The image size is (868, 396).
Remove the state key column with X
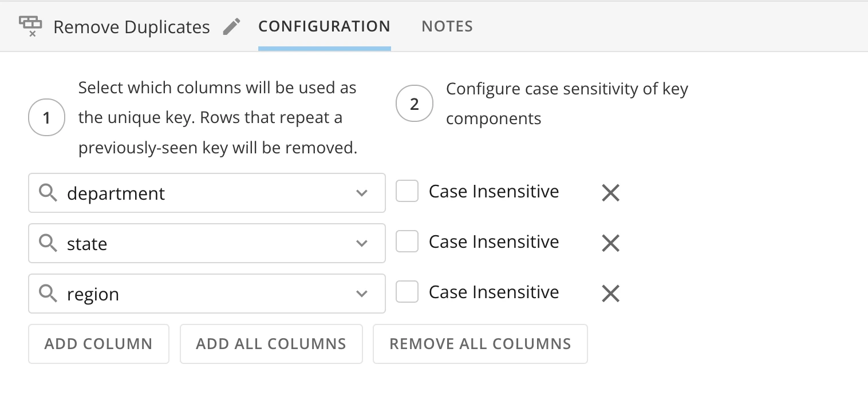click(611, 243)
